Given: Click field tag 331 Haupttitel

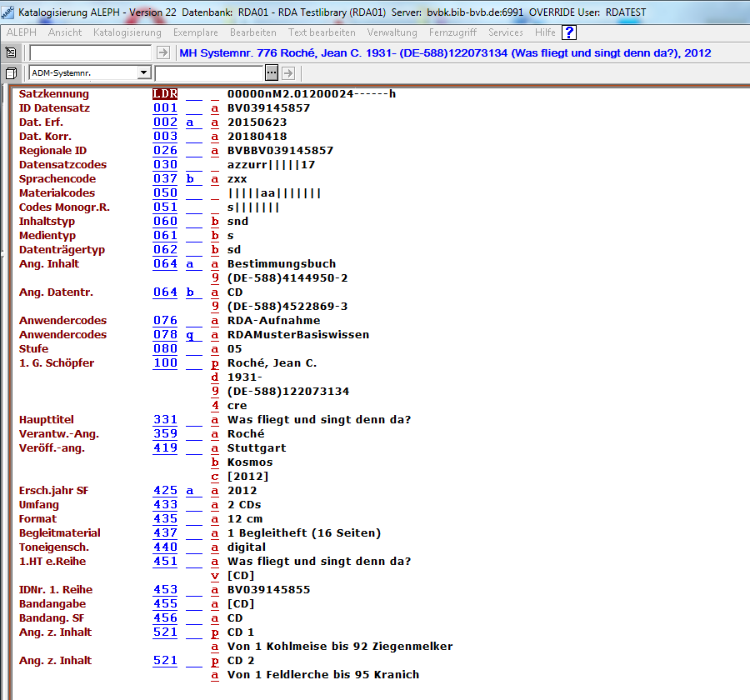Looking at the screenshot, I should pos(165,419).
